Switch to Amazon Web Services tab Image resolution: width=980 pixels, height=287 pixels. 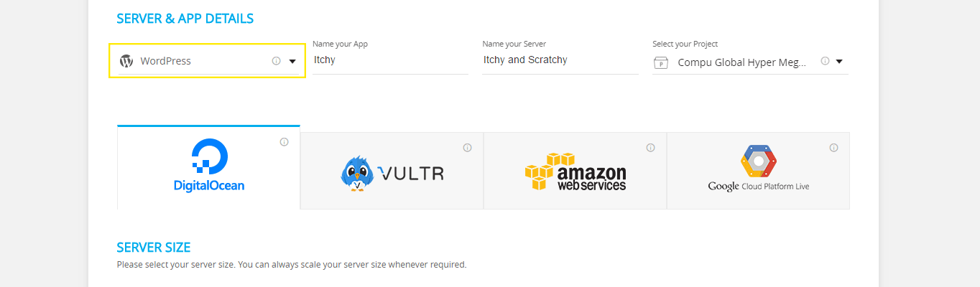pos(575,171)
